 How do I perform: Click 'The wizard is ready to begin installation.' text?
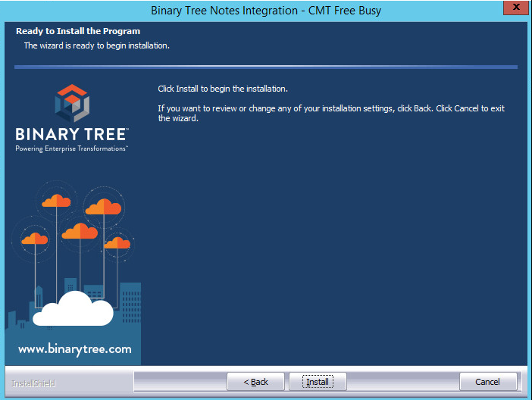tap(97, 45)
